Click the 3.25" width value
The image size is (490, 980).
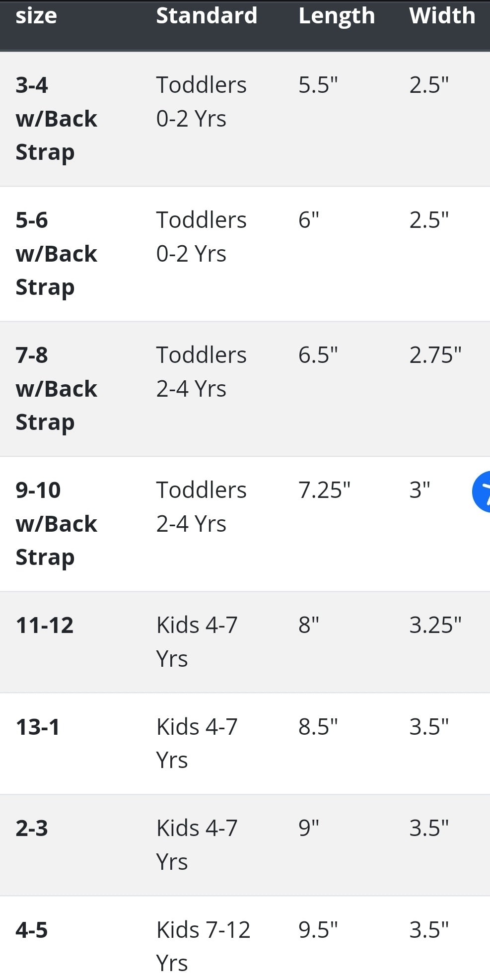(435, 625)
